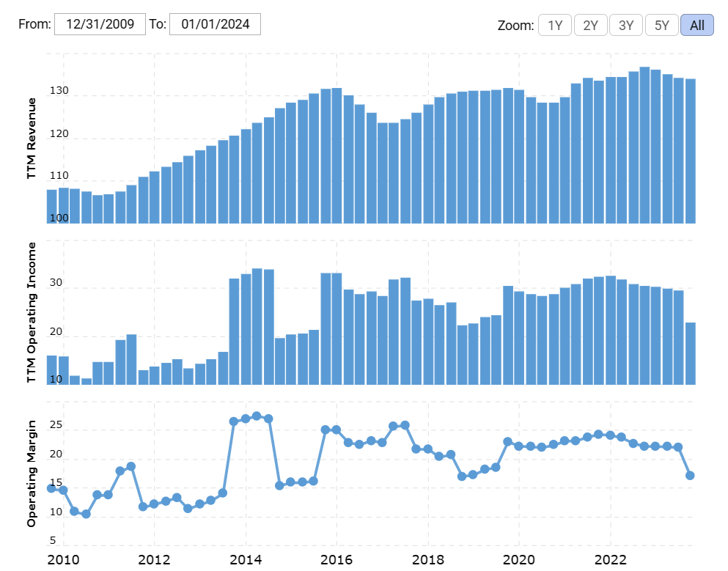Click the rightmost TTM Operating Income bar
The height and width of the screenshot is (571, 728).
click(x=690, y=353)
